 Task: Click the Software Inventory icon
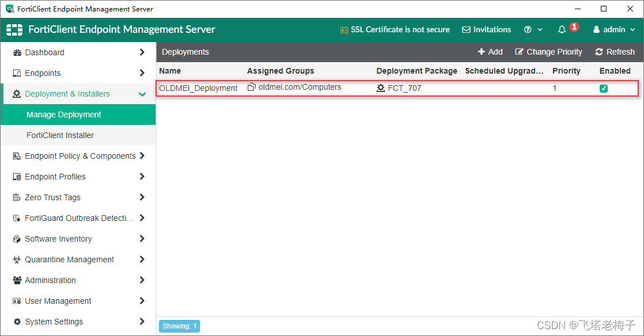[17, 239]
